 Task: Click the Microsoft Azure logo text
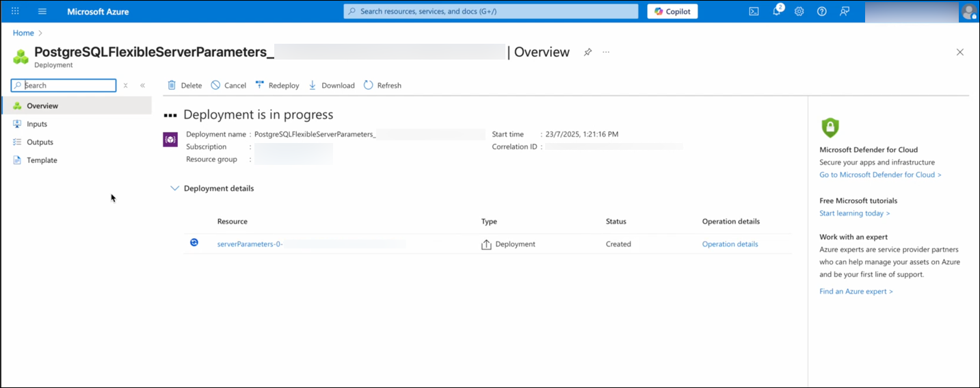pos(98,12)
